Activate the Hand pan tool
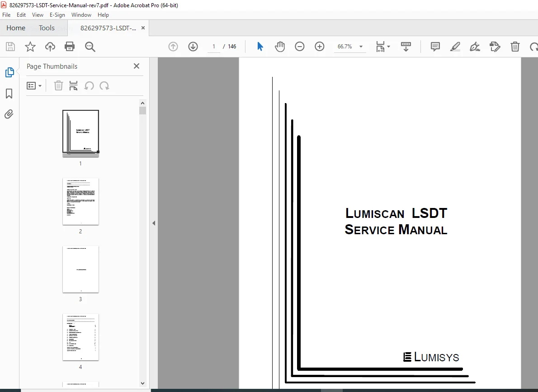This screenshot has height=392, width=538. click(280, 46)
